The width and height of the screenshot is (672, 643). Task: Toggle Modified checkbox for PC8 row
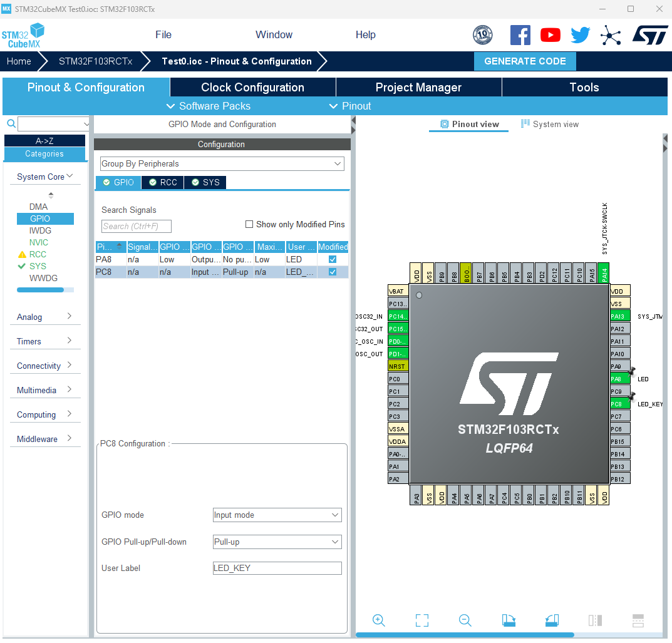333,272
